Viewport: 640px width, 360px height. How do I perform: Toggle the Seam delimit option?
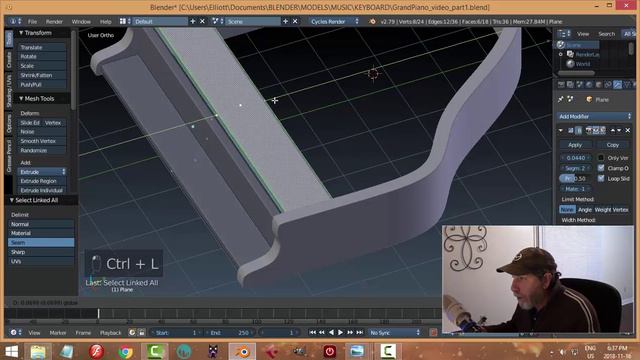41,242
